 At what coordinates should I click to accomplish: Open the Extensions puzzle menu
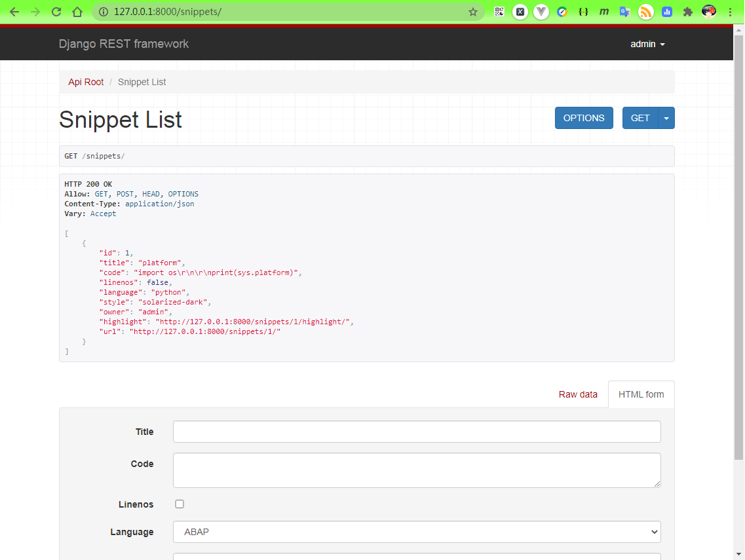pyautogui.click(x=687, y=12)
